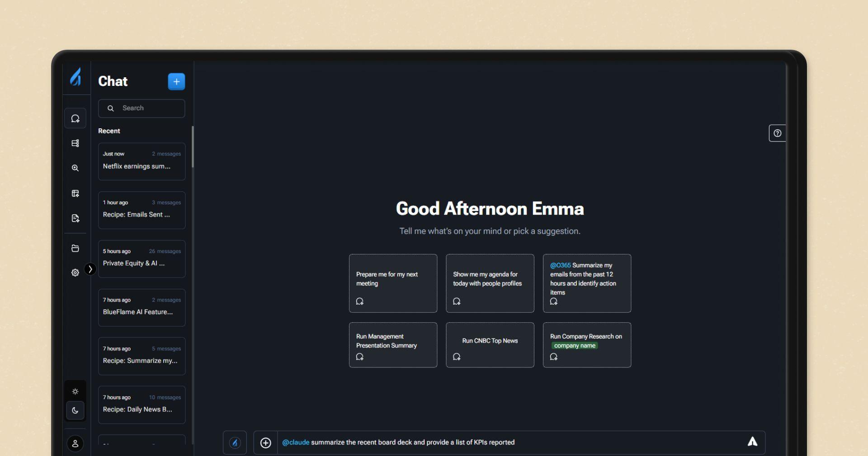Click the chat list scrollbar
The width and height of the screenshot is (868, 456).
193,147
